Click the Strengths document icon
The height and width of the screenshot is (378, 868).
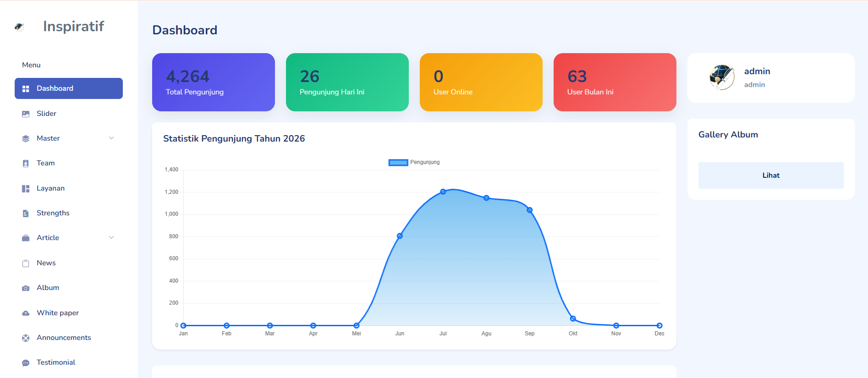(26, 213)
